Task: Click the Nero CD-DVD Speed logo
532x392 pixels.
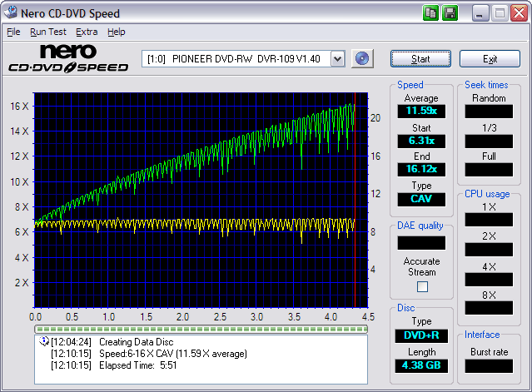Action: [68, 58]
